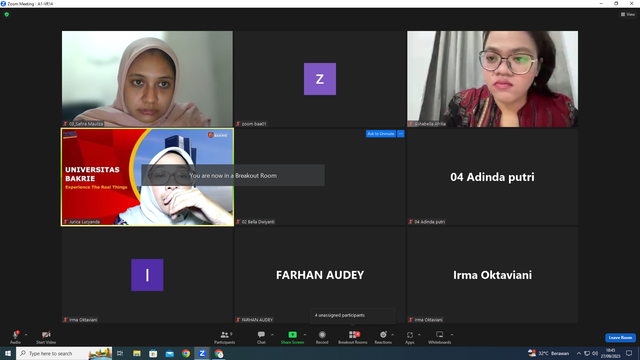Open Google Chrome from the taskbar

tap(186, 353)
